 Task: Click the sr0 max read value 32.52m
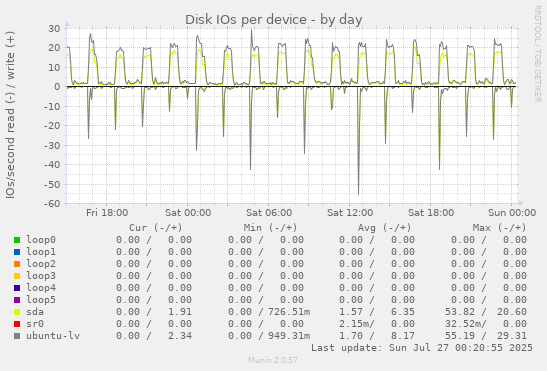462,324
